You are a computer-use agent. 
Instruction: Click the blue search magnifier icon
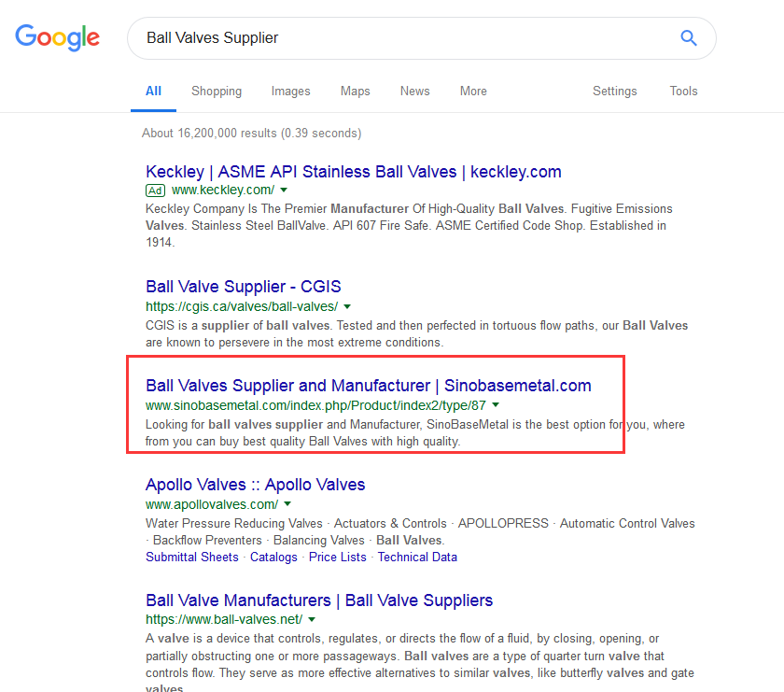(x=689, y=38)
